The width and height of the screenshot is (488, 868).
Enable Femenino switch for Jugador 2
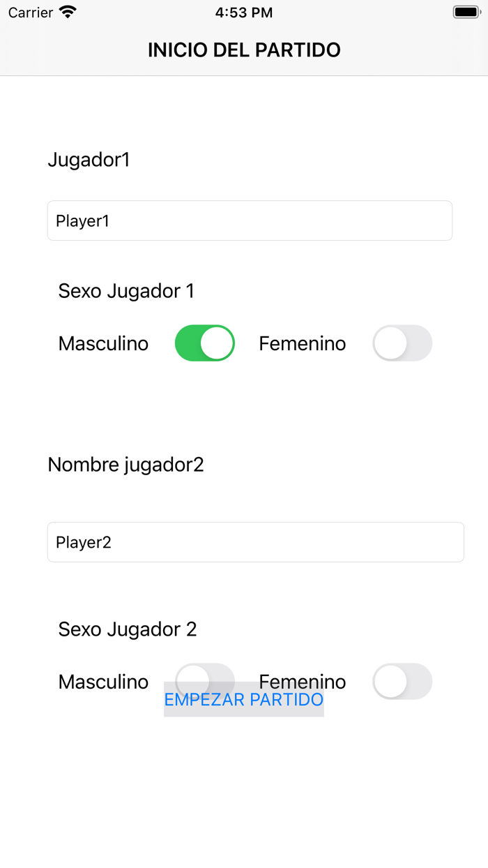pos(402,682)
